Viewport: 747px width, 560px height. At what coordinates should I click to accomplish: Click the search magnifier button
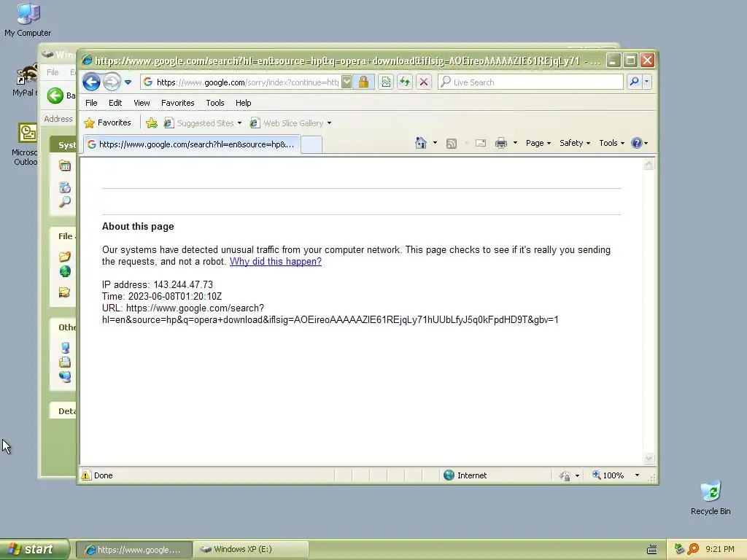[634, 82]
